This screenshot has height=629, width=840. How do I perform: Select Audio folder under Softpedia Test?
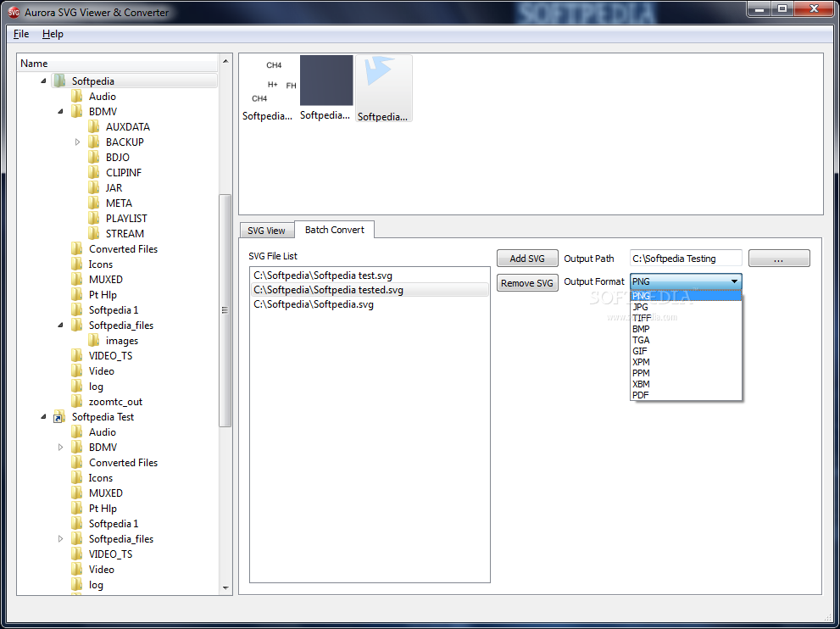pos(103,431)
